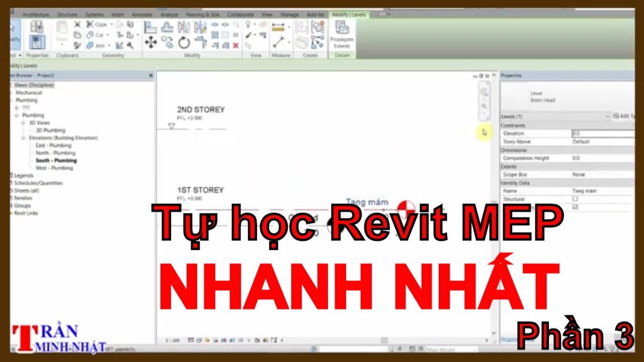This screenshot has width=644, height=362.
Task: Toggle the Structural checkbox
Action: point(575,199)
